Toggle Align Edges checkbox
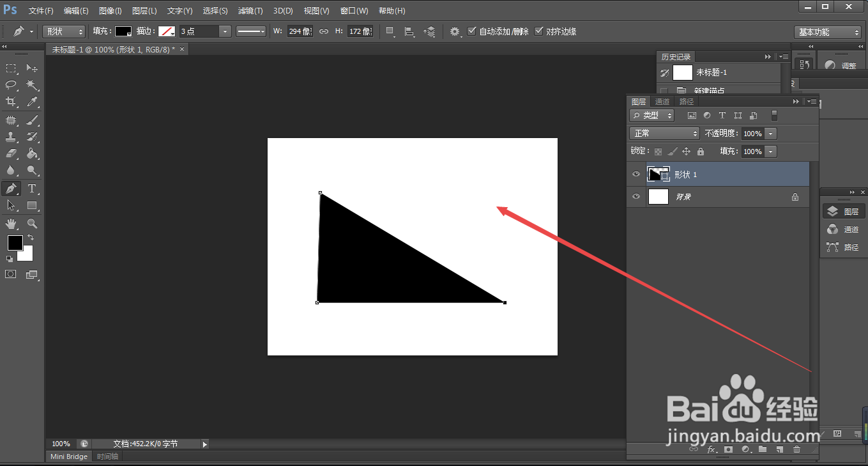The width and height of the screenshot is (868, 466). coord(539,31)
